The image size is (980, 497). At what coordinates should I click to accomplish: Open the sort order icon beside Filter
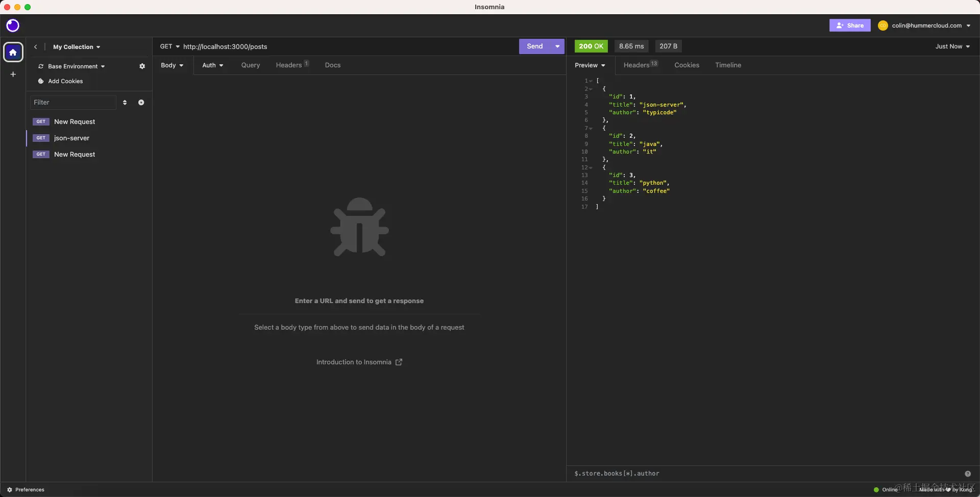(125, 103)
